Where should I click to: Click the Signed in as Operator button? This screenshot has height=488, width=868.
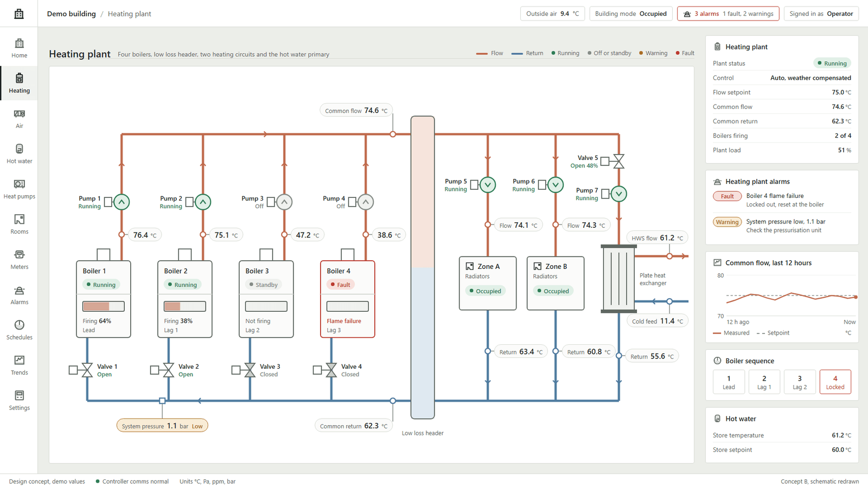[x=821, y=14]
